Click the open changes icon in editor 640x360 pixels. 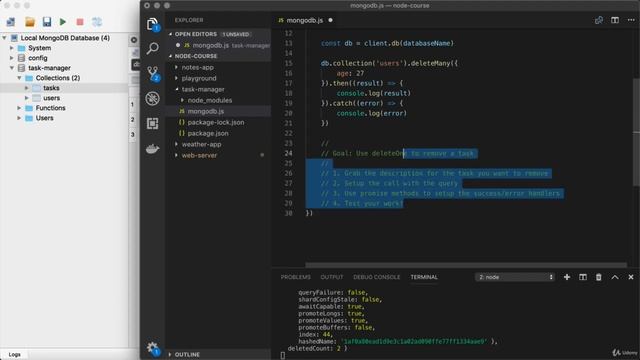[x=599, y=20]
